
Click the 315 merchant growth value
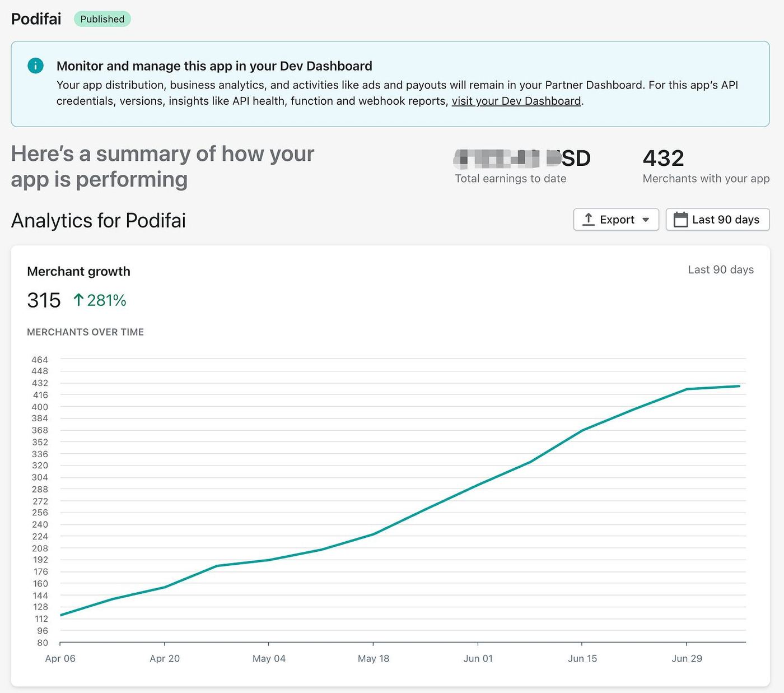44,300
